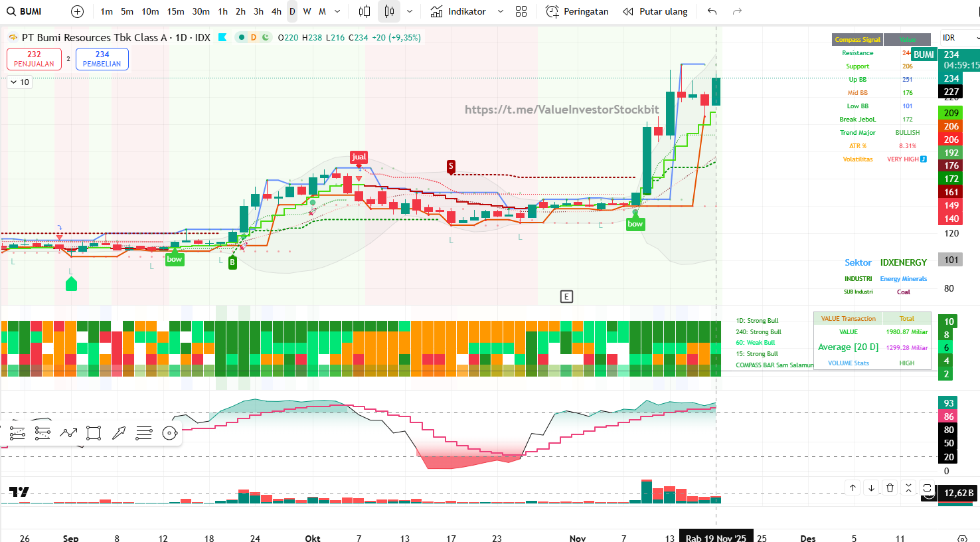980x542 pixels.
Task: Click the BUMI symbol search field
Action: pyautogui.click(x=31, y=11)
